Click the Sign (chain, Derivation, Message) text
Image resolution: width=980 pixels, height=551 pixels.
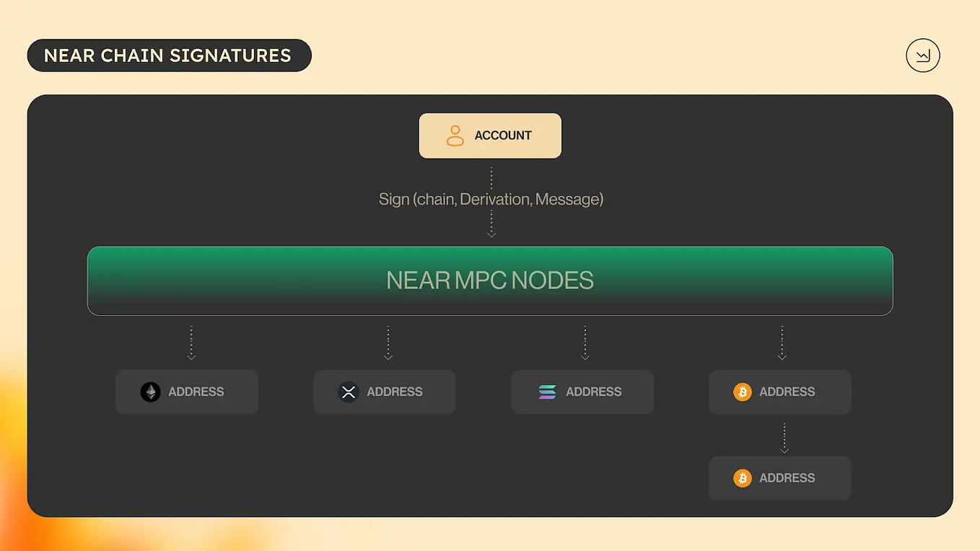tap(490, 199)
